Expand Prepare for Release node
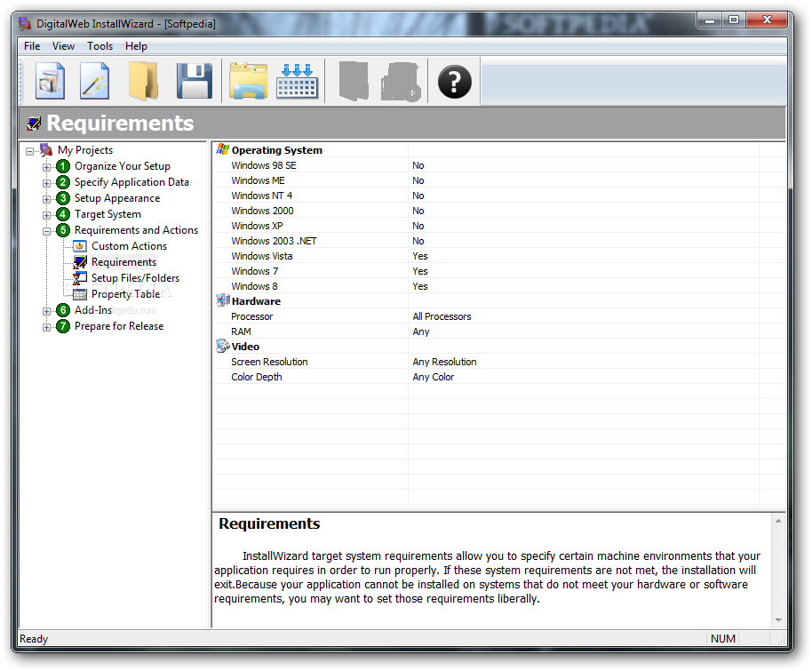The image size is (812, 671). (46, 327)
